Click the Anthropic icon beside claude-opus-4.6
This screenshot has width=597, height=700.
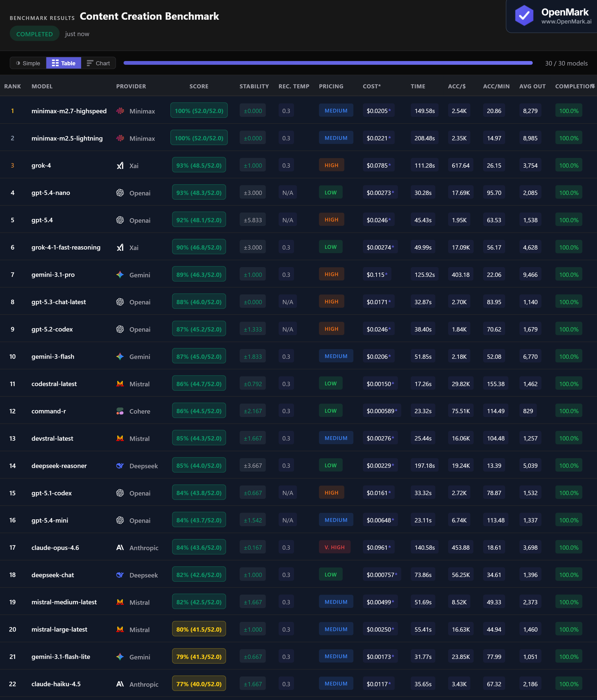(120, 548)
